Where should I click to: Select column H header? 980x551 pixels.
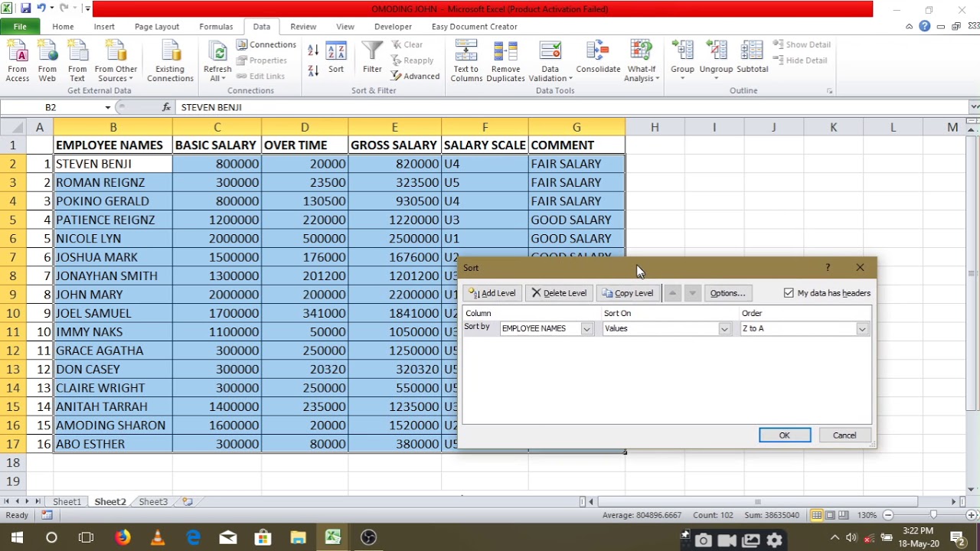(655, 127)
